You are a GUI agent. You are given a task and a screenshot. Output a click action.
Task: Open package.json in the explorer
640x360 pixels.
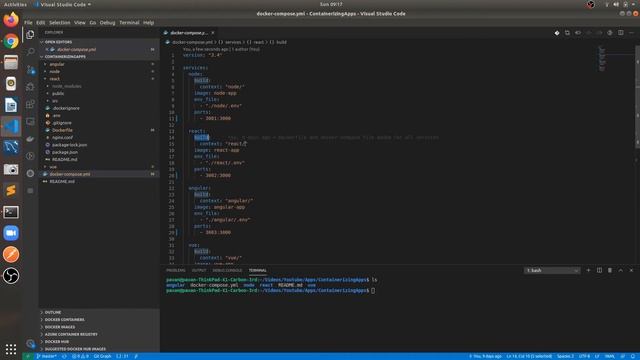[99, 152]
